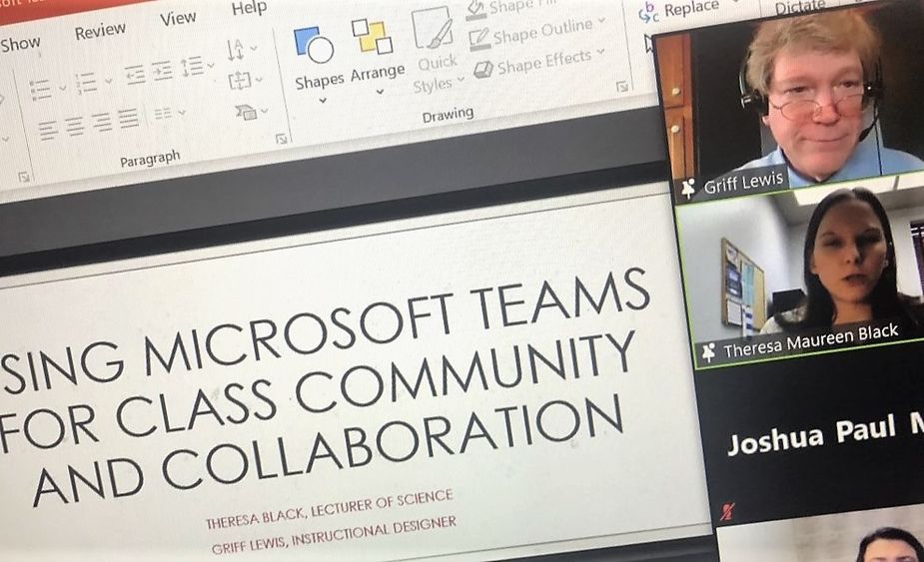The height and width of the screenshot is (562, 924).
Task: Click the Convert to SmartArt icon
Action: pos(245,112)
